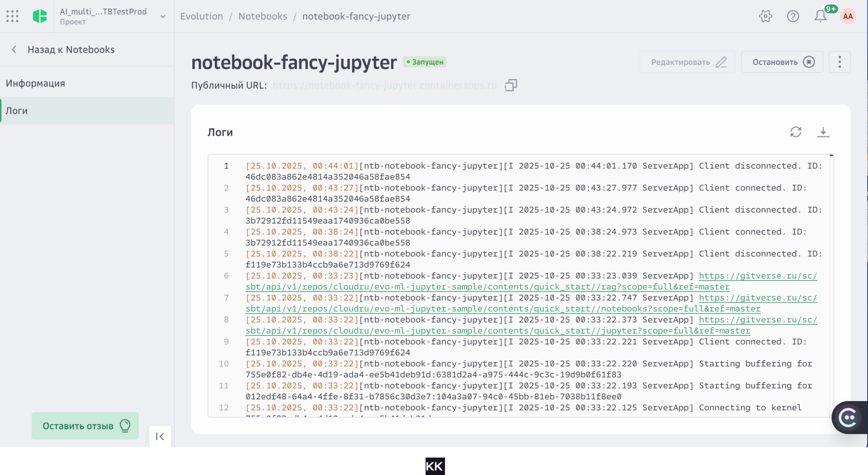Click the Редактировать button
This screenshot has height=475, width=868.
point(687,62)
